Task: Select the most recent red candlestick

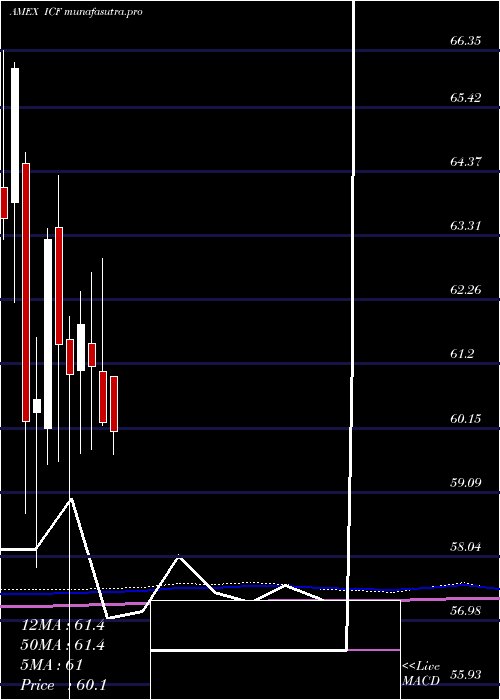Action: [114, 404]
